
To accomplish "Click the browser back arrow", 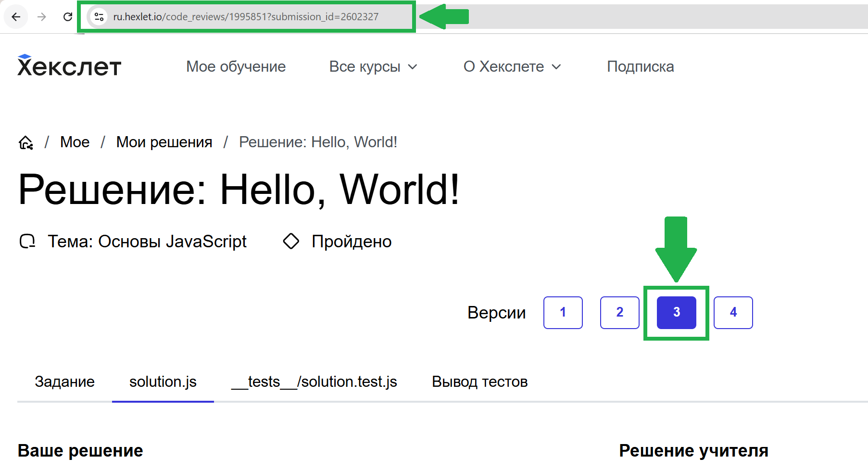I will coord(16,17).
